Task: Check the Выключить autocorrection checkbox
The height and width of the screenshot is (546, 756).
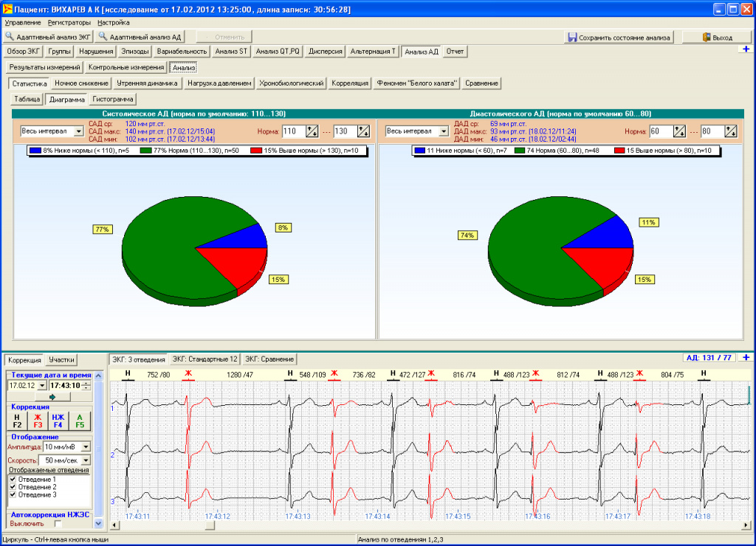Action: click(x=58, y=524)
